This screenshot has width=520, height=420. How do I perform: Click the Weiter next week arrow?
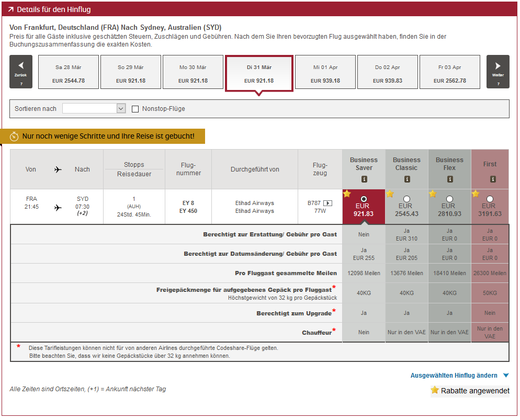point(498,72)
